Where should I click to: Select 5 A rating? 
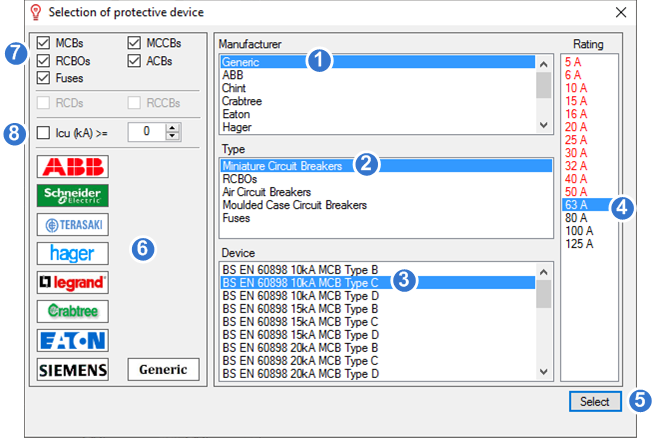point(589,62)
